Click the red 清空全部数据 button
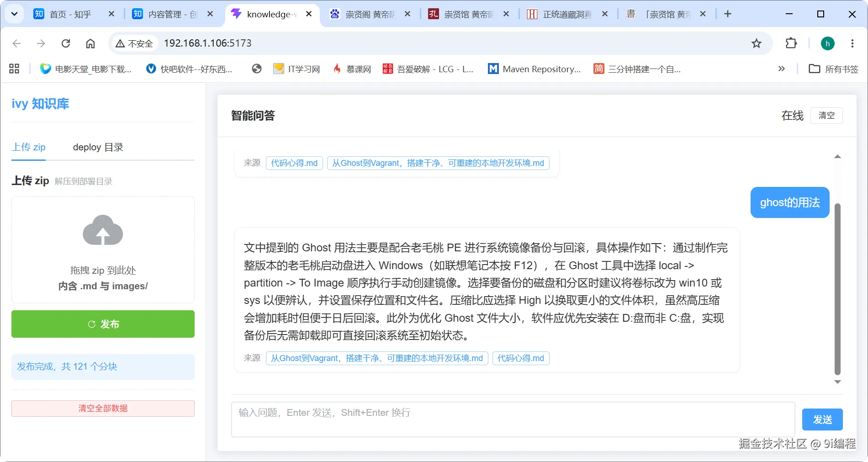The image size is (868, 462). coord(103,409)
